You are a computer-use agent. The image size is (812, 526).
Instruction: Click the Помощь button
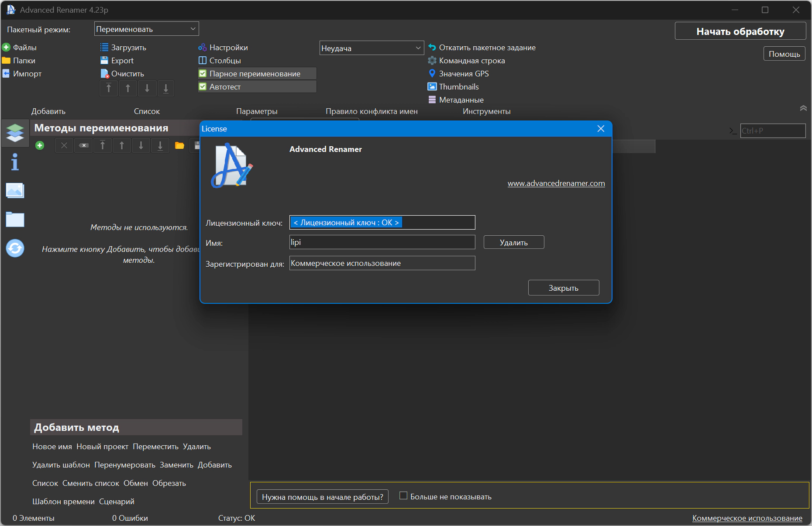click(x=784, y=54)
